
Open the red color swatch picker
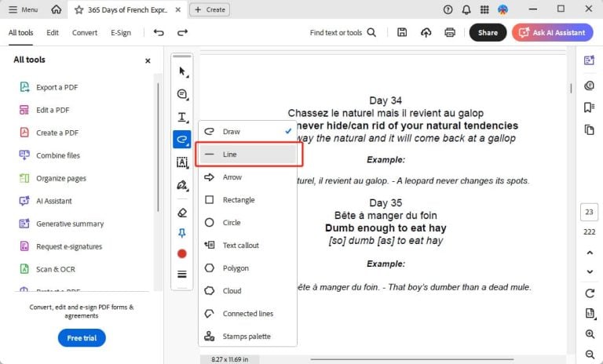pos(182,253)
